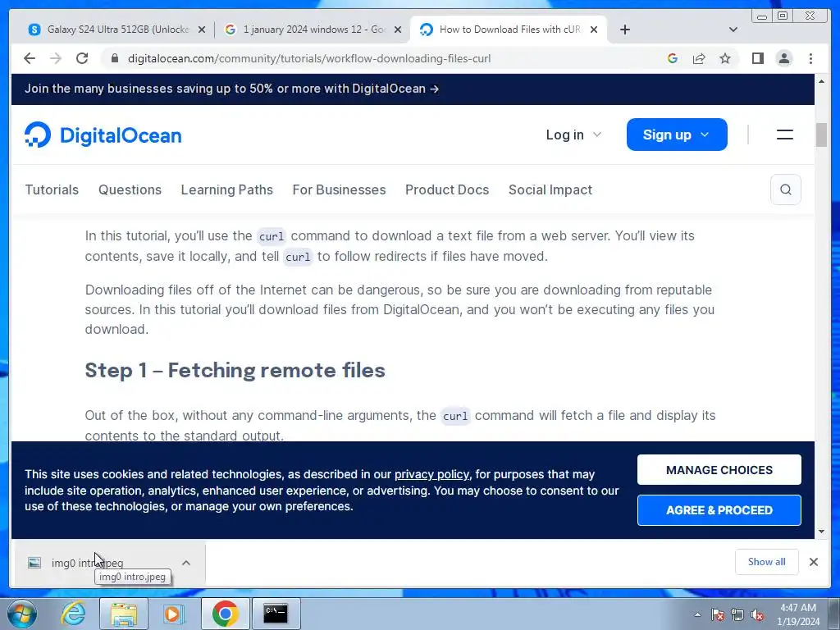Viewport: 840px width, 630px height.
Task: Click Show all downloads
Action: [767, 561]
